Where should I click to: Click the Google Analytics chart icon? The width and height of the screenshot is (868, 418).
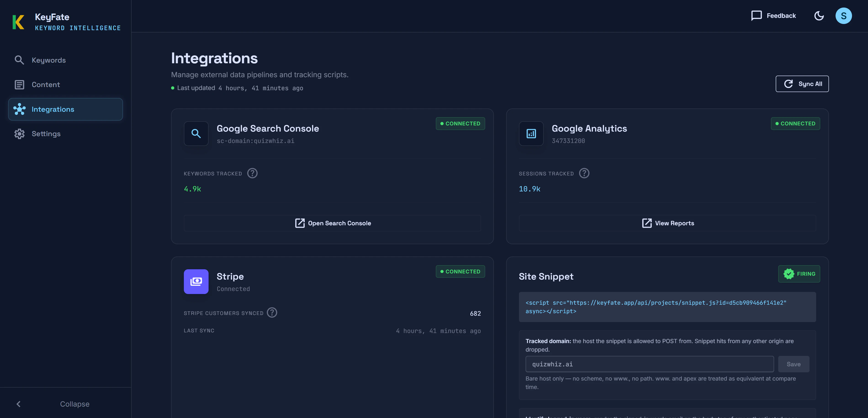[531, 134]
